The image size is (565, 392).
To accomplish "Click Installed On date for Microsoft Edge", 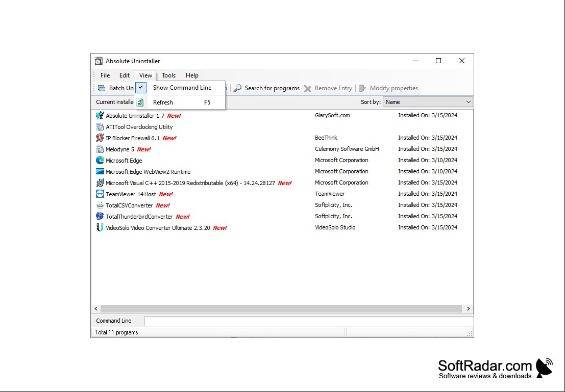I will 428,160.
